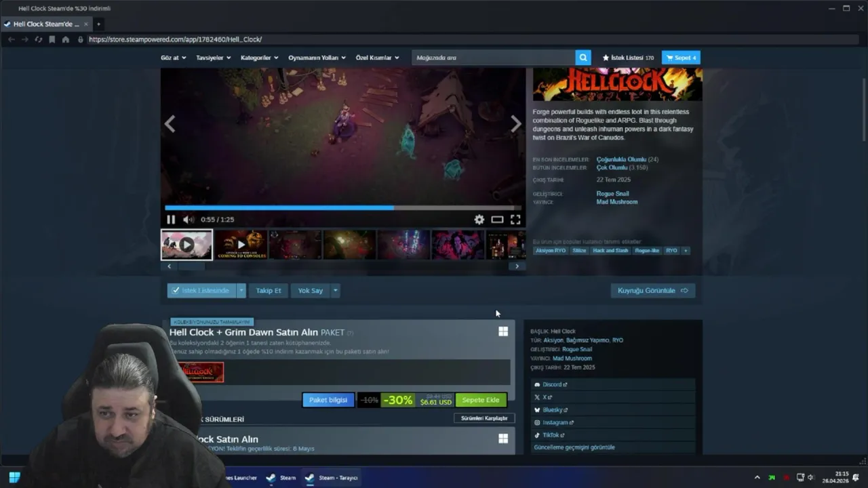The image size is (868, 488).
Task: Open İstek Listesi wishlist link
Action: pos(628,58)
